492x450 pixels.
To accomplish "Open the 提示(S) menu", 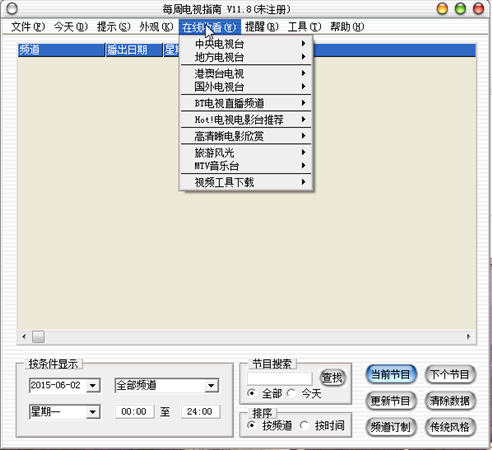I will pyautogui.click(x=113, y=27).
